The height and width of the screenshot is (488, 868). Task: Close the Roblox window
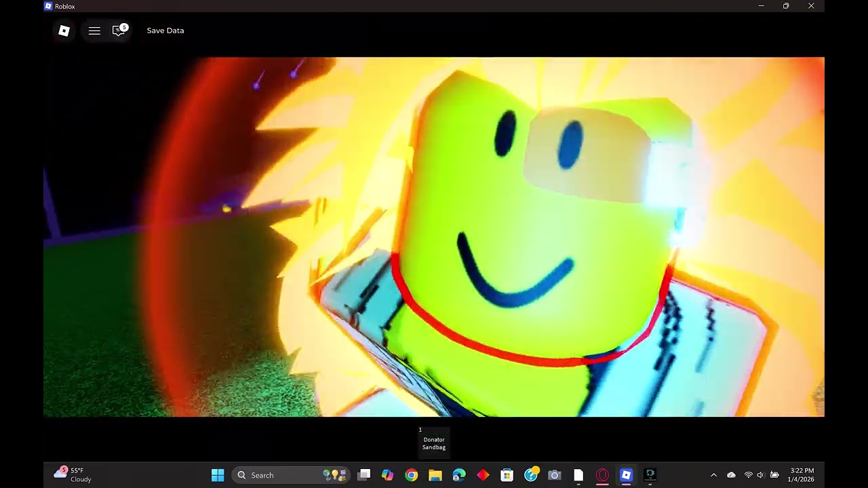click(811, 6)
